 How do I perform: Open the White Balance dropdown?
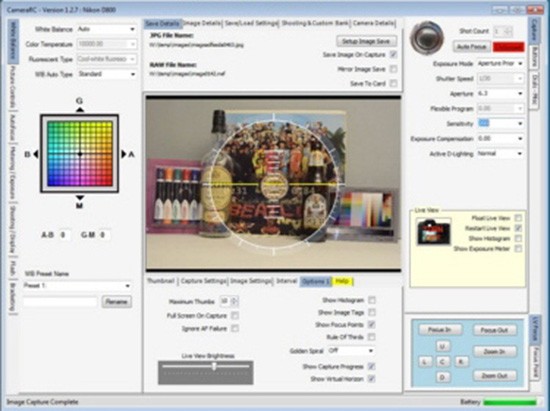(x=107, y=29)
